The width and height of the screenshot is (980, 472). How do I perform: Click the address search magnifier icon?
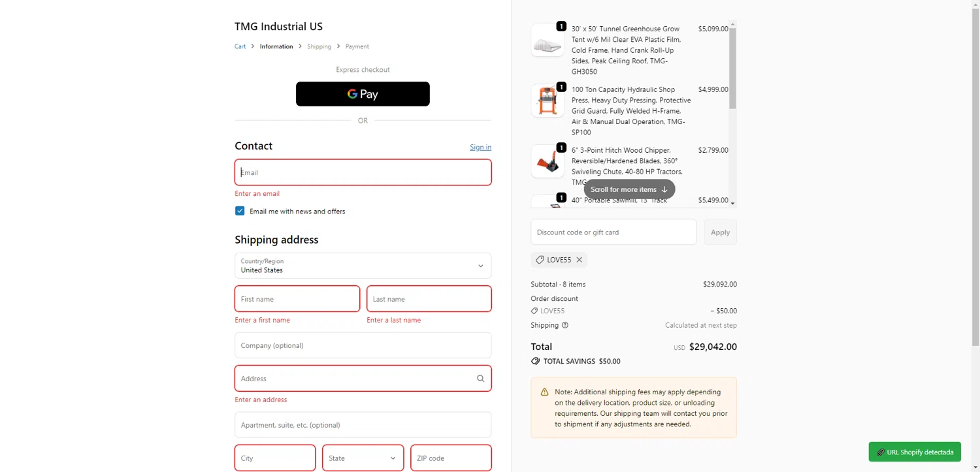(480, 379)
